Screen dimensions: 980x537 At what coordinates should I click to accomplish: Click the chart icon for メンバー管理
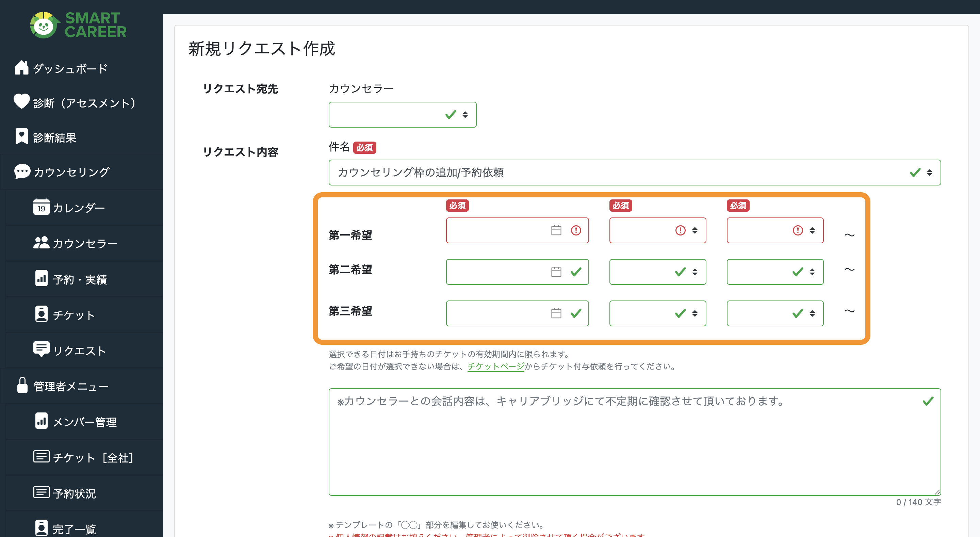tap(41, 421)
